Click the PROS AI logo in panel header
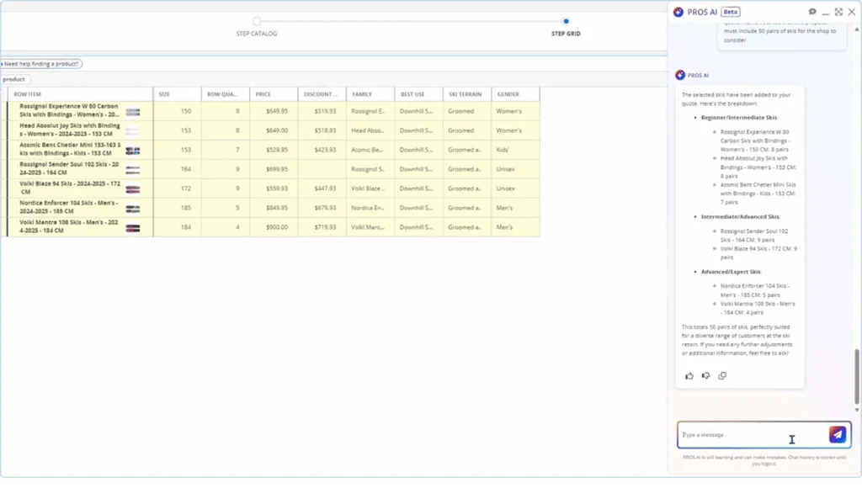The width and height of the screenshot is (862, 504). [678, 12]
